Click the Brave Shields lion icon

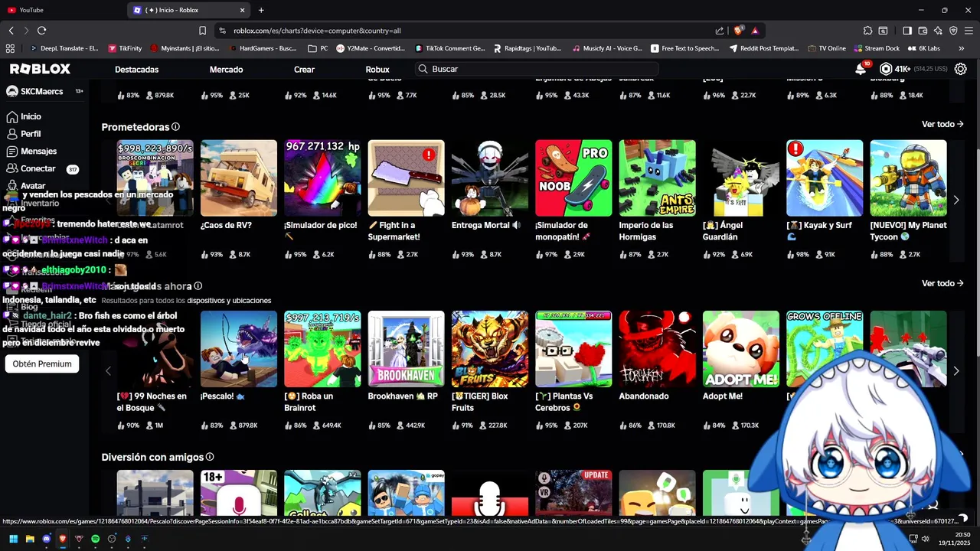tap(738, 31)
